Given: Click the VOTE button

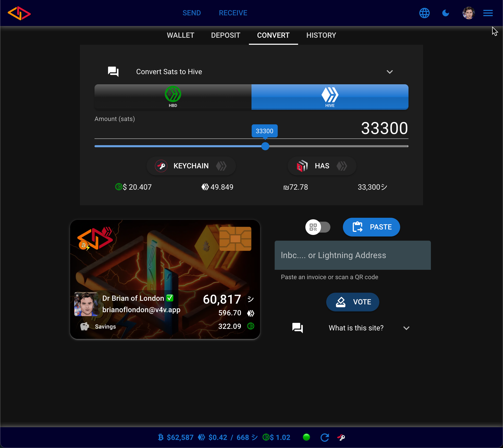Looking at the screenshot, I should click(353, 302).
